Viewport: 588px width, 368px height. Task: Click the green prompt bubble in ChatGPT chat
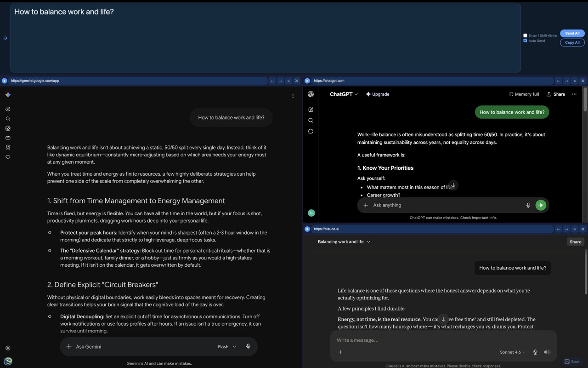[x=512, y=112]
